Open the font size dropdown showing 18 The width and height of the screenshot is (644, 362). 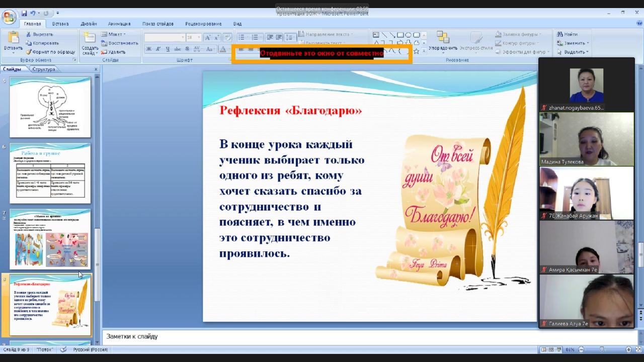(199, 38)
